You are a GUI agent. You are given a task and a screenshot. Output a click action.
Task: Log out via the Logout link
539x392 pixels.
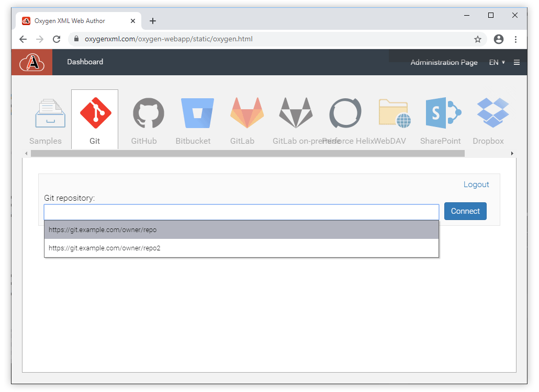(476, 185)
